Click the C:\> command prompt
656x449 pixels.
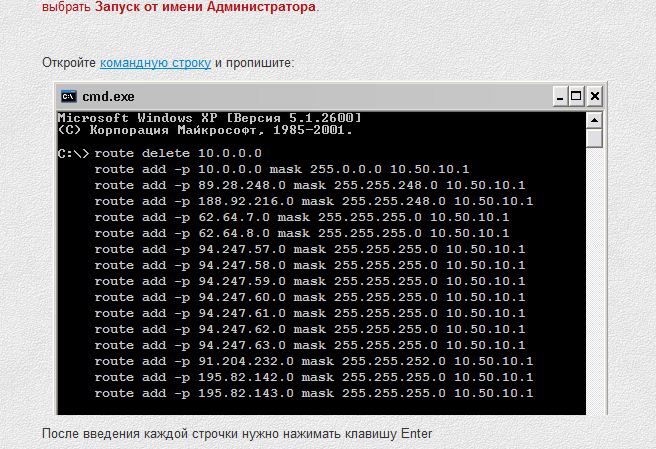tap(73, 153)
